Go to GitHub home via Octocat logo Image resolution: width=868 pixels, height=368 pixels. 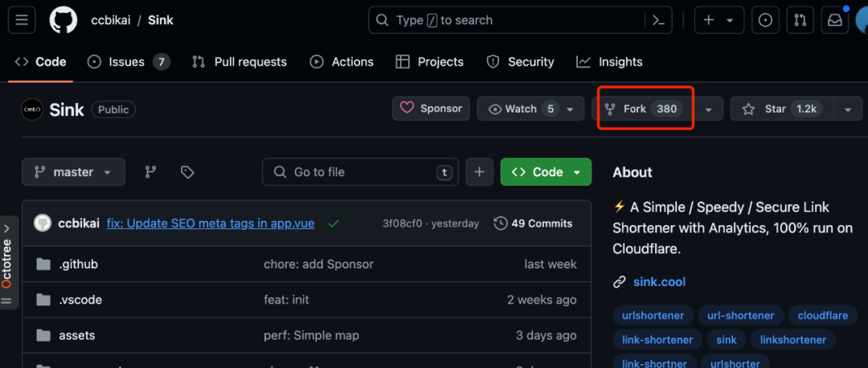(63, 20)
